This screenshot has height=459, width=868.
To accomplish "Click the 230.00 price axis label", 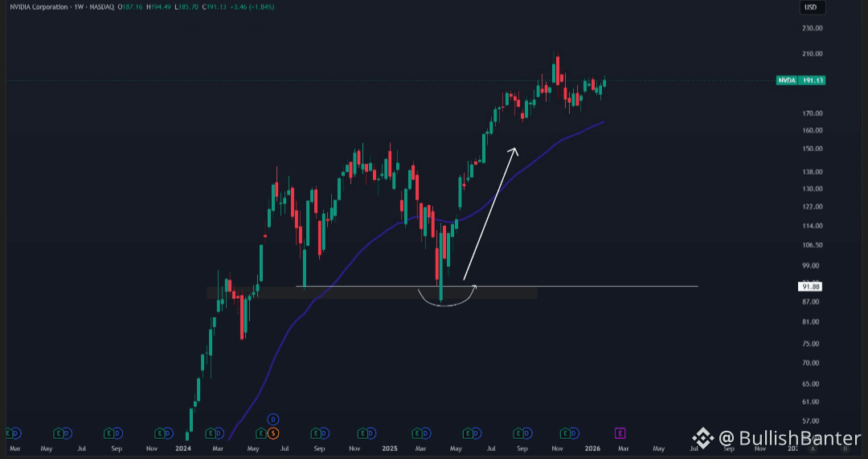I will [x=812, y=28].
